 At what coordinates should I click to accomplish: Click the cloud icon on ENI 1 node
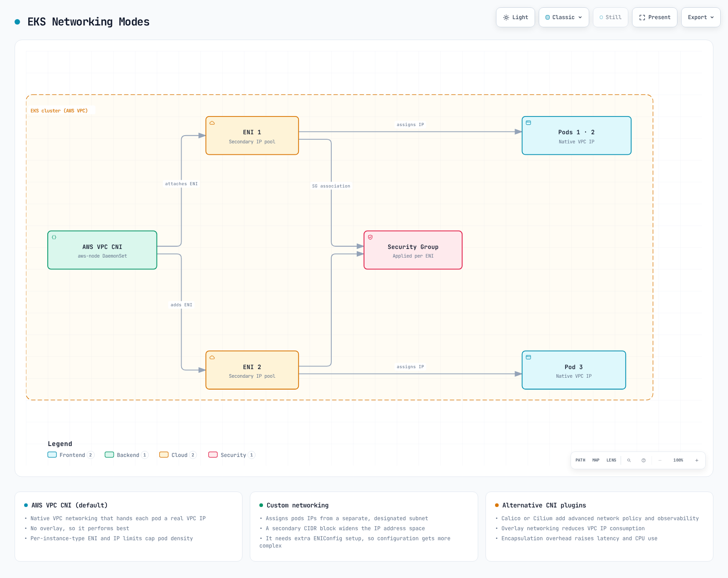tap(212, 123)
